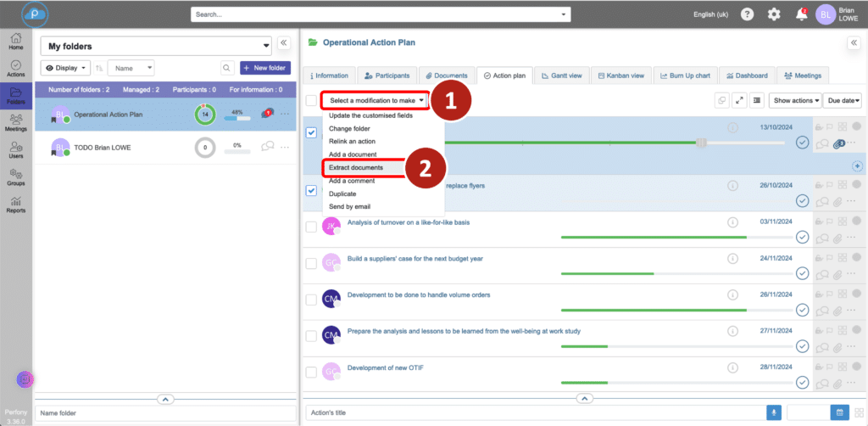
Task: Open the Display dropdown in folders panel
Action: click(x=65, y=68)
